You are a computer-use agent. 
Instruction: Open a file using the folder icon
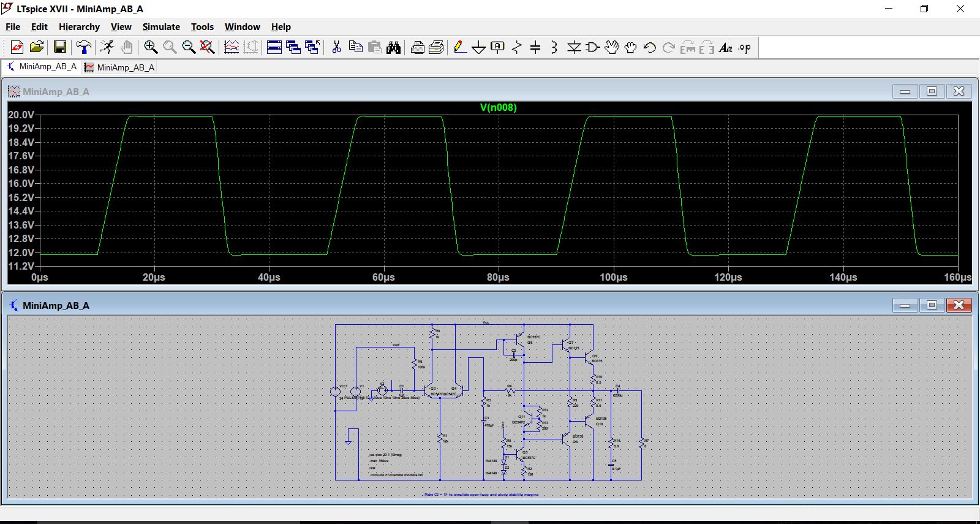point(37,47)
